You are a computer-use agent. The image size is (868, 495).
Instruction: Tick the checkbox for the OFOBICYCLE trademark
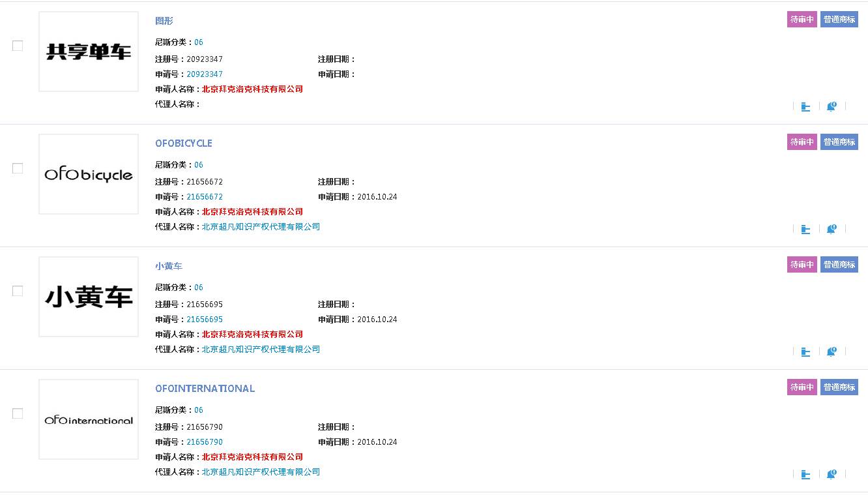tap(18, 168)
